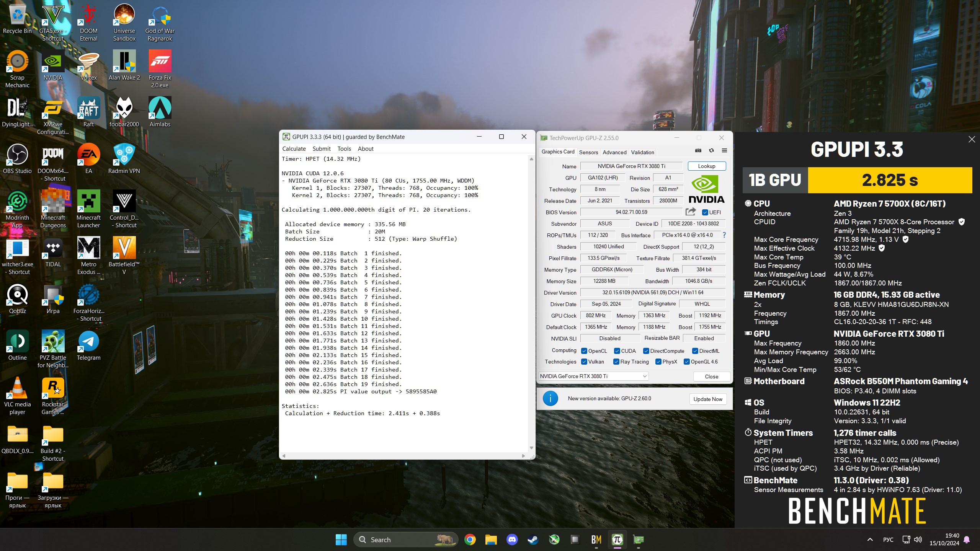Image resolution: width=980 pixels, height=551 pixels.
Task: Open Telegram desktop shortcut
Action: [88, 345]
